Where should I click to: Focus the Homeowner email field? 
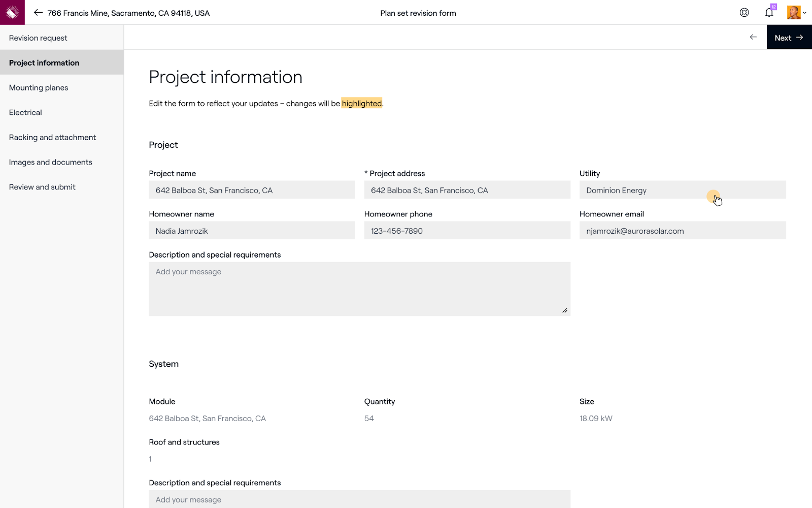[682, 231]
